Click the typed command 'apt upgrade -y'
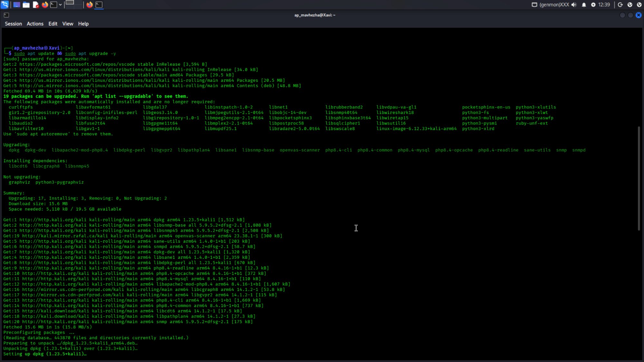This screenshot has height=362, width=644. coord(97,53)
